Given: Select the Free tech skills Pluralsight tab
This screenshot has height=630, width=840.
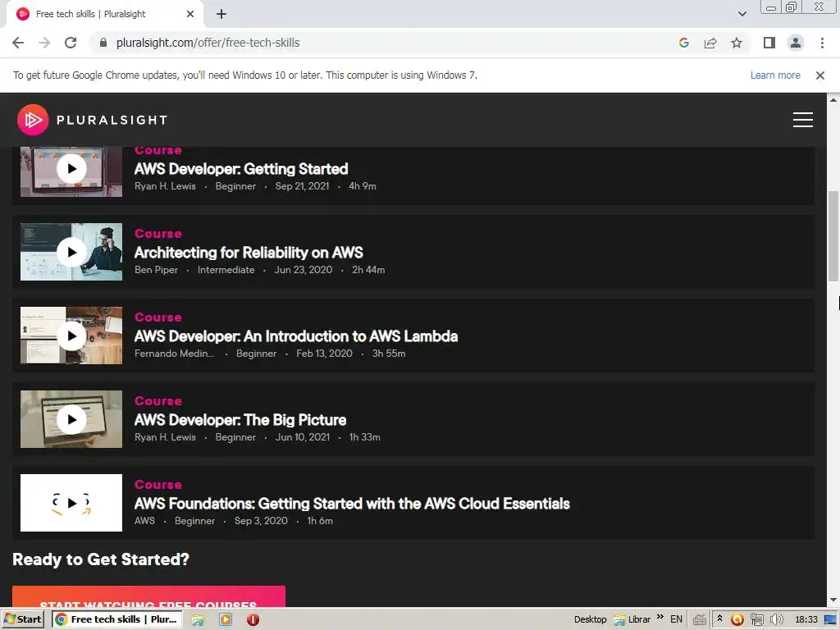Looking at the screenshot, I should coord(104,15).
